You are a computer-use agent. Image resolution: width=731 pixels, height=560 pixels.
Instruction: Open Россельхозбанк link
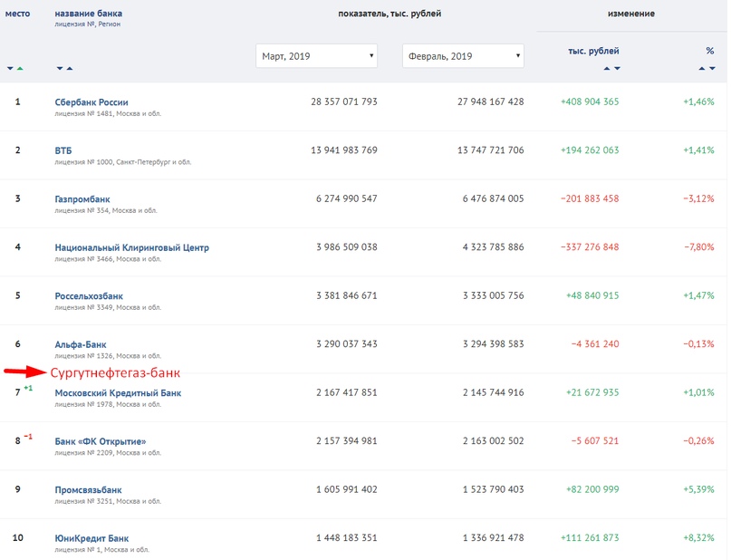pyautogui.click(x=89, y=296)
